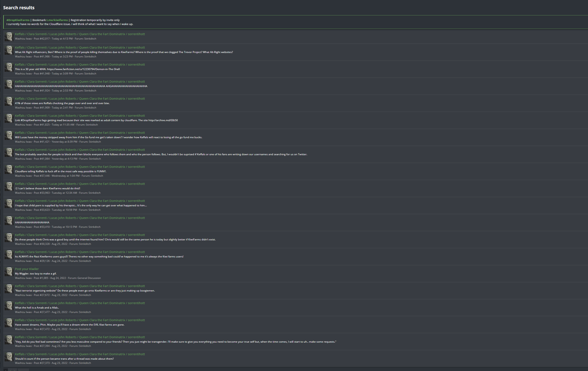Open the Stinkditch forum link in post #41,825 row
The image size is (588, 371).
click(x=92, y=125)
